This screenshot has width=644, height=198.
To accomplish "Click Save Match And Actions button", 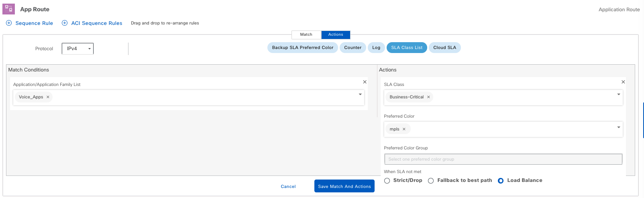I will click(x=344, y=186).
